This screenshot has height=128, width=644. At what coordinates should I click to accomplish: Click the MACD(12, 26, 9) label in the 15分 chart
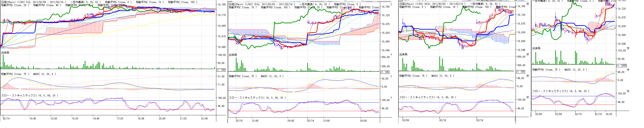pos(272,76)
